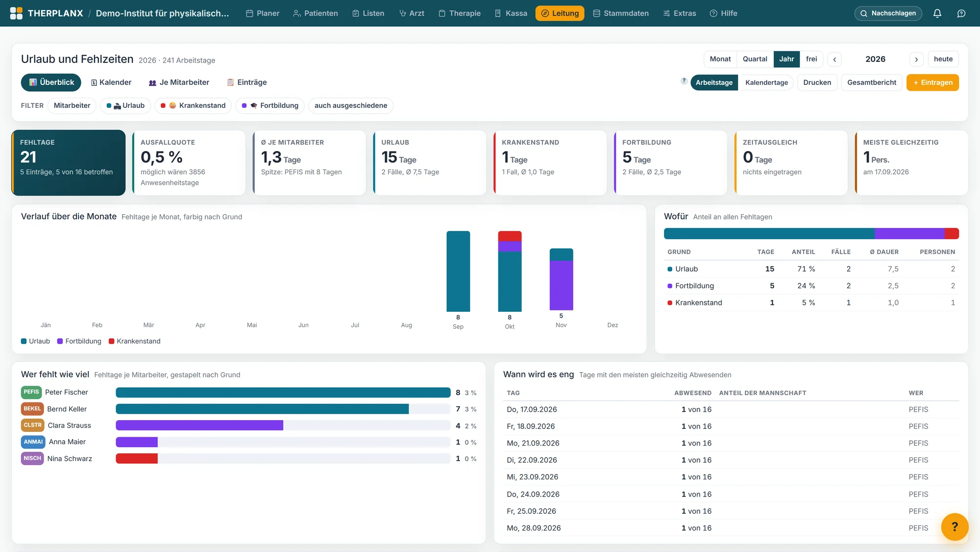980x552 pixels.
Task: Open the floating yellow help button
Action: [x=955, y=527]
